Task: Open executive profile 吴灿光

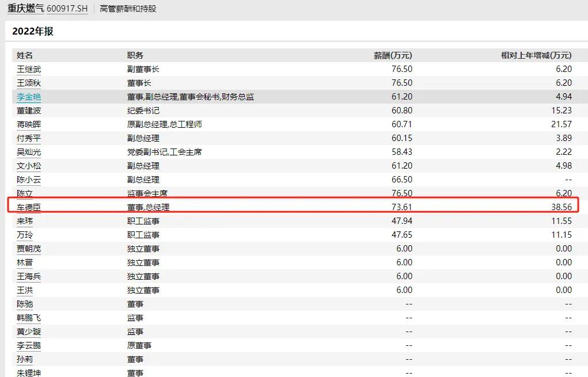Action: 29,152
